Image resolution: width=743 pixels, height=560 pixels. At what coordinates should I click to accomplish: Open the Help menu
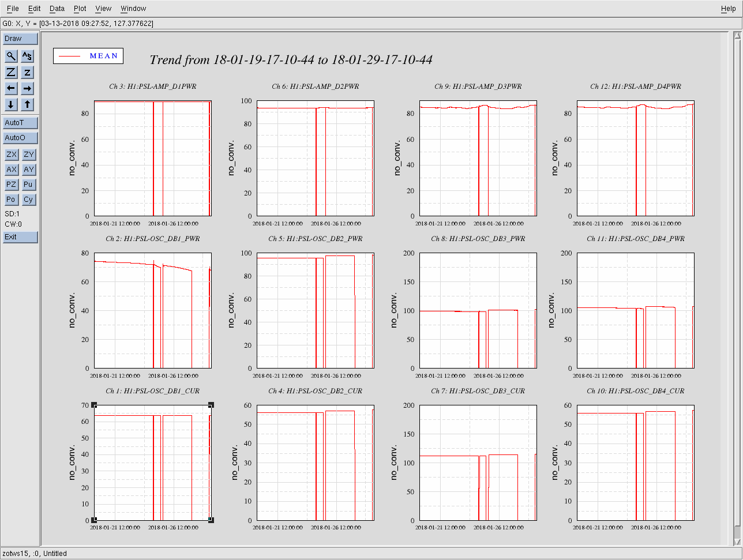point(728,9)
